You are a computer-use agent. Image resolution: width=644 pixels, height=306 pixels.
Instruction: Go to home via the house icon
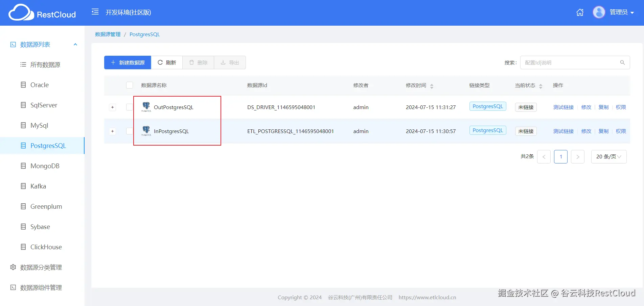tap(580, 12)
